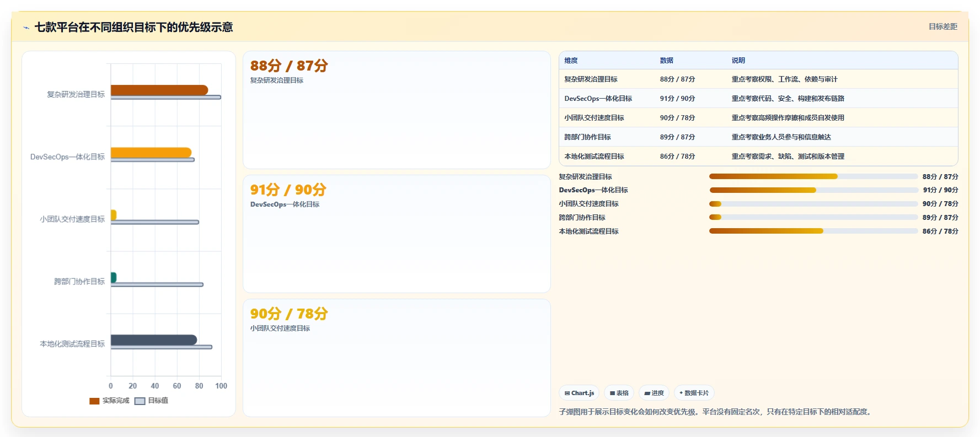980x437 pixels.
Task: Click the progress bar for 复杂研发治理目标
Action: pyautogui.click(x=813, y=176)
